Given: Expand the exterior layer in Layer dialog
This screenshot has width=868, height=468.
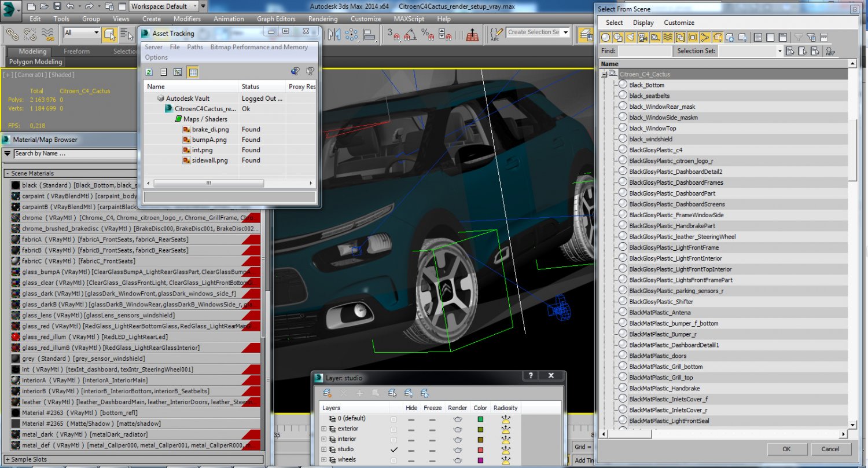Looking at the screenshot, I should coord(324,429).
